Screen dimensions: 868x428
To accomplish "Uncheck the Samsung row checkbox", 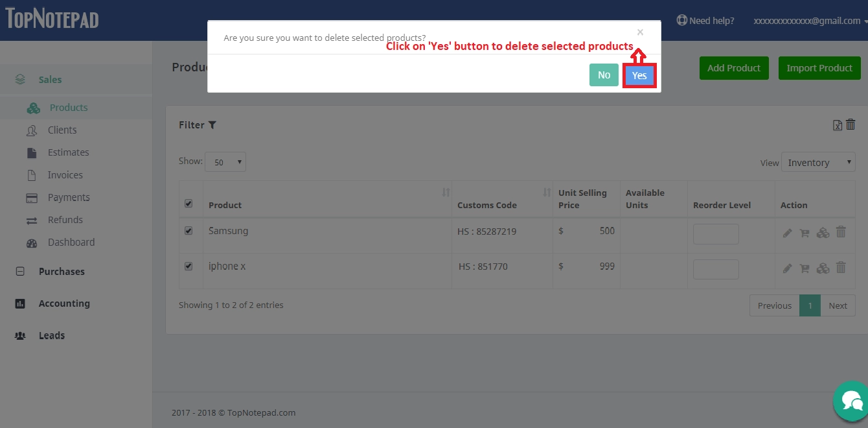I will coord(188,231).
